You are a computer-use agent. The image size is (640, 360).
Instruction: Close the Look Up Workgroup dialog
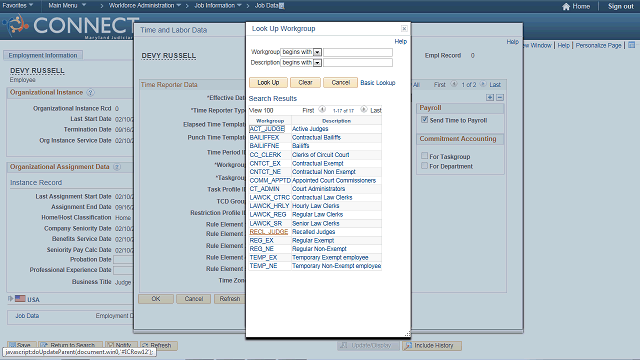404,29
